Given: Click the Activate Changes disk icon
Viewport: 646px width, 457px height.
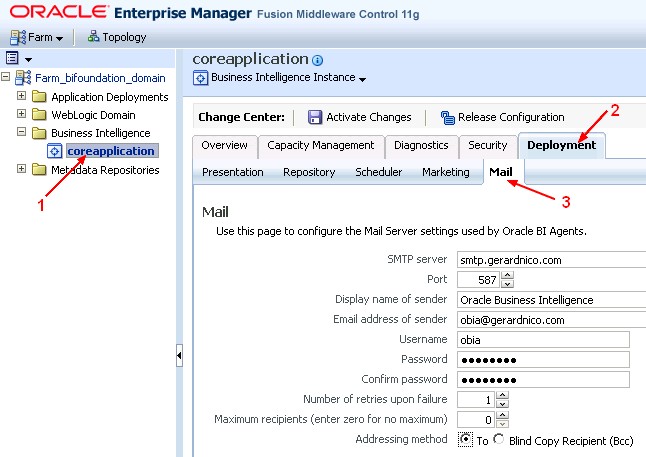Looking at the screenshot, I should (314, 117).
